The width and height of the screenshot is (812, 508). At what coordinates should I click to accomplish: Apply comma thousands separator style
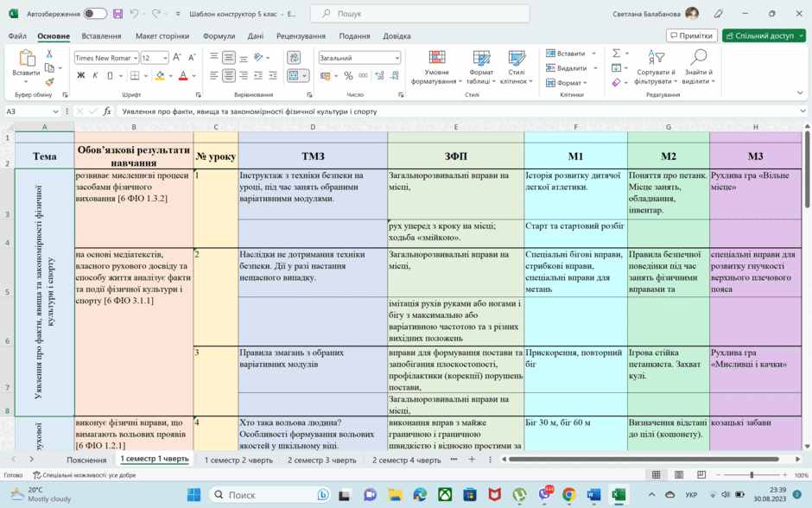[x=363, y=76]
